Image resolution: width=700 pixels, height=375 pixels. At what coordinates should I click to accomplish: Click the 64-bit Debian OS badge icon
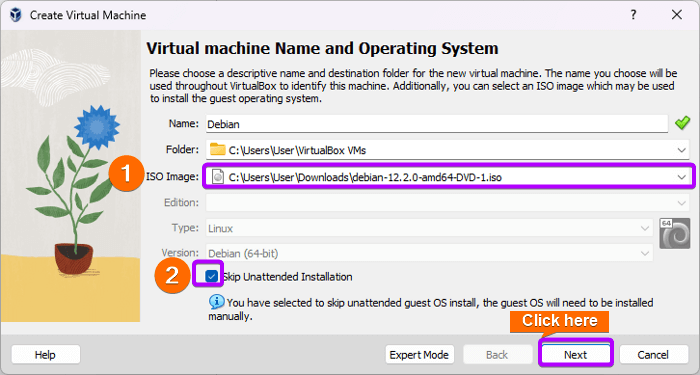coord(675,233)
